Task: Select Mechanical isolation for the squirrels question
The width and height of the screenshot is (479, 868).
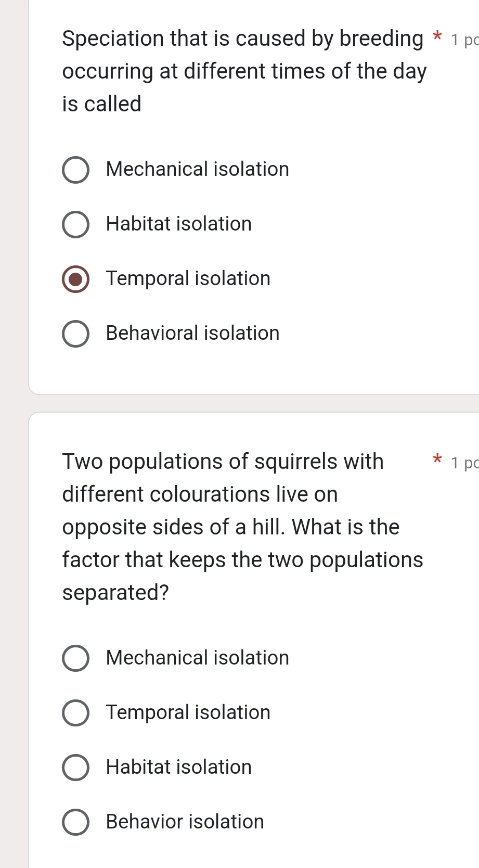Action: [75, 658]
